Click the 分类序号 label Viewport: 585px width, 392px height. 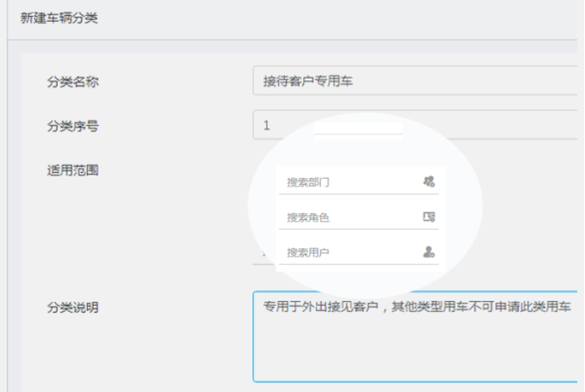(73, 126)
